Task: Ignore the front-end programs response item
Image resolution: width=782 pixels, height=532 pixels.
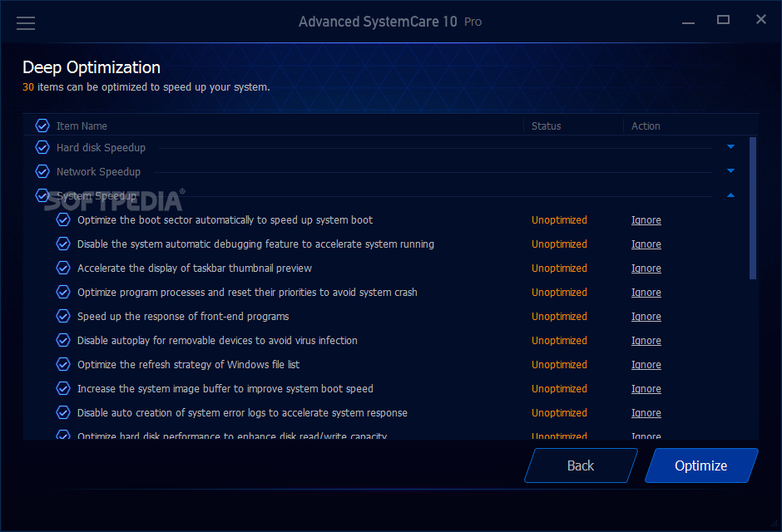Action: (x=646, y=317)
